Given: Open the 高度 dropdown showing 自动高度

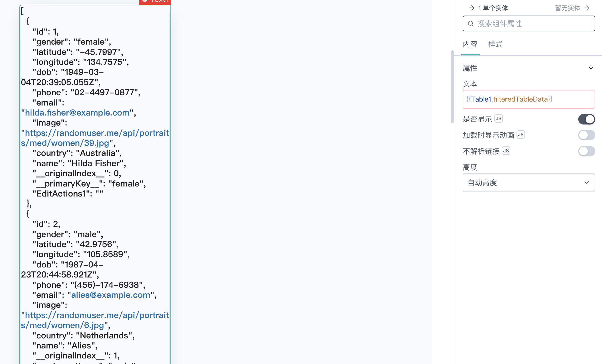Looking at the screenshot, I should (529, 183).
